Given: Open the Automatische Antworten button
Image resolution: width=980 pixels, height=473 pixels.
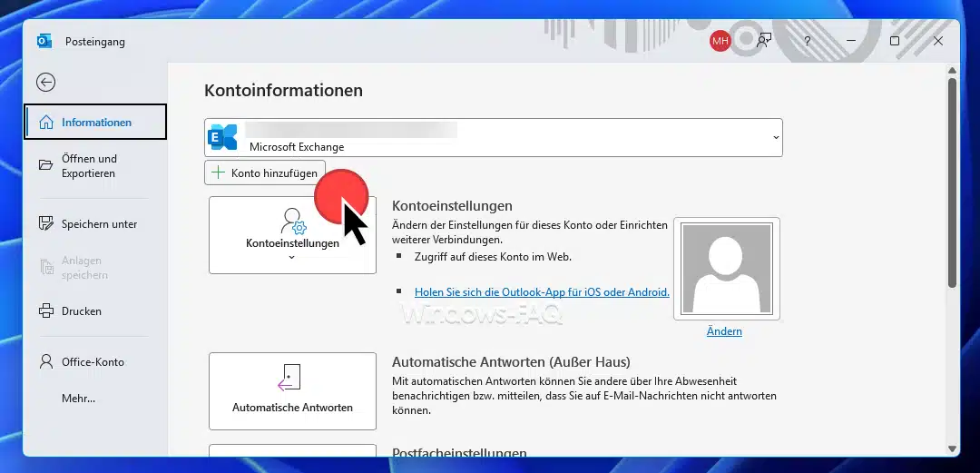Looking at the screenshot, I should coord(292,390).
